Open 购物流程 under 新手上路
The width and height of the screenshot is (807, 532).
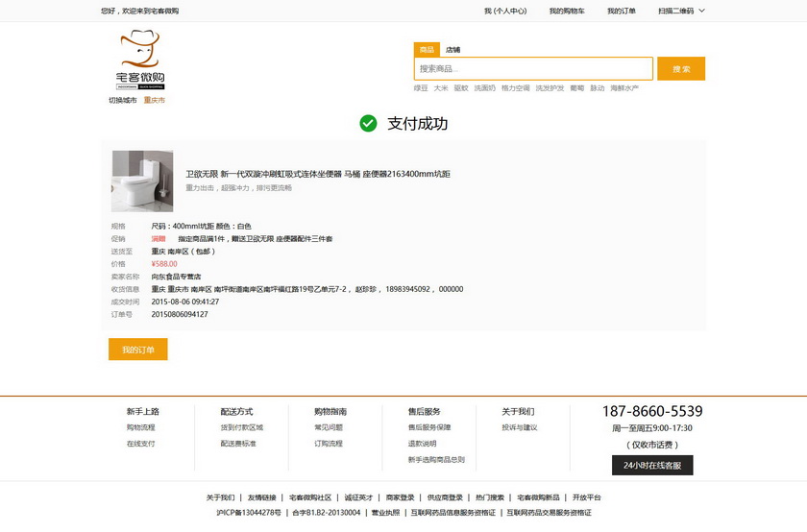coord(141,427)
